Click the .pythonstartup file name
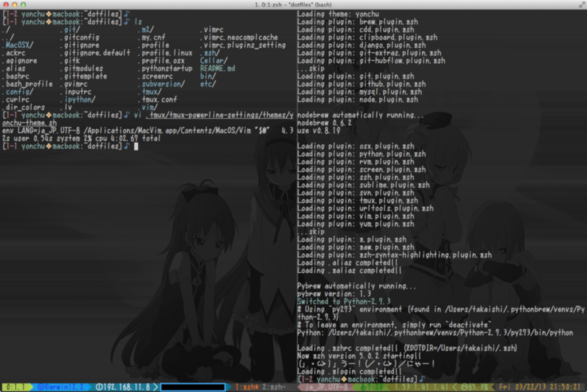Viewport: 587px width, 392px height. click(165, 69)
